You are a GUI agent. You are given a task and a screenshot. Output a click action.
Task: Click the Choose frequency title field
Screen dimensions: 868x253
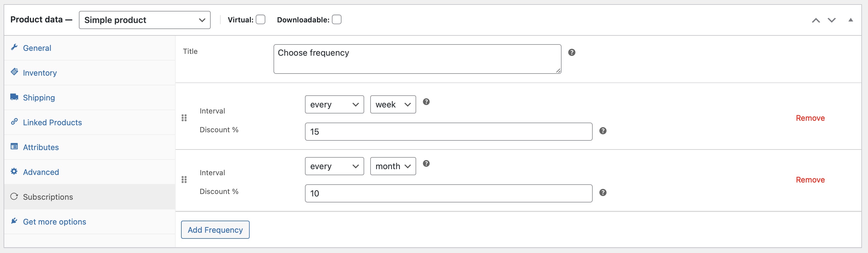pos(417,59)
